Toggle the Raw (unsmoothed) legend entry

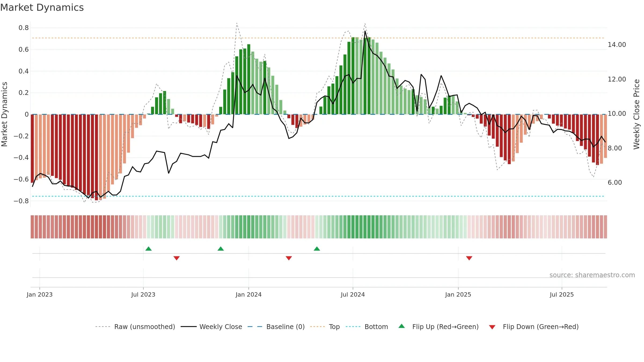135,327
